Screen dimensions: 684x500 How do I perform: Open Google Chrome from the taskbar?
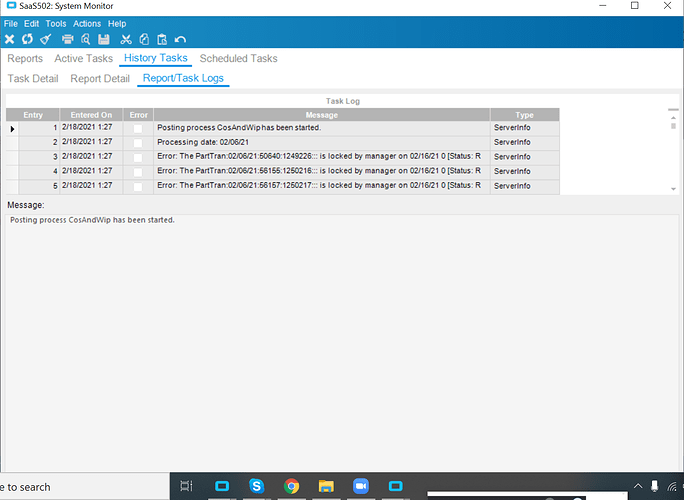[291, 486]
